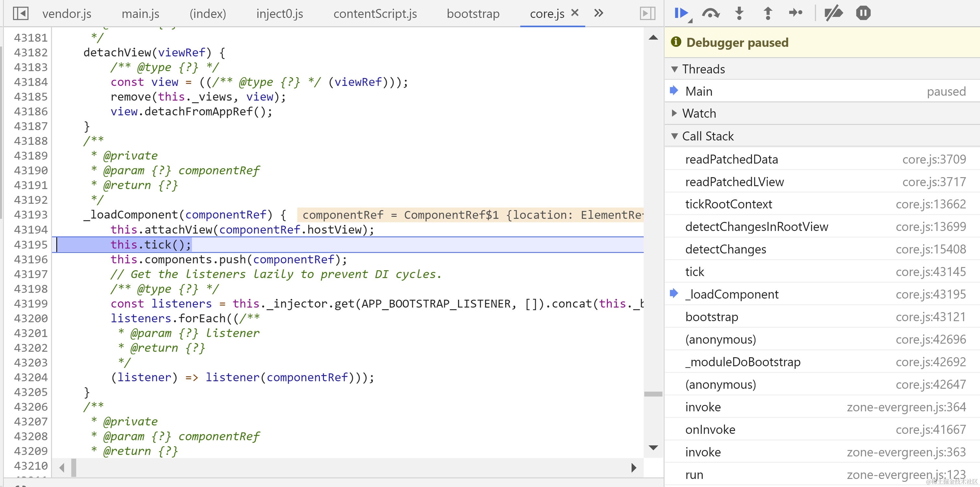Toggle deactivate breakpoints

click(834, 13)
